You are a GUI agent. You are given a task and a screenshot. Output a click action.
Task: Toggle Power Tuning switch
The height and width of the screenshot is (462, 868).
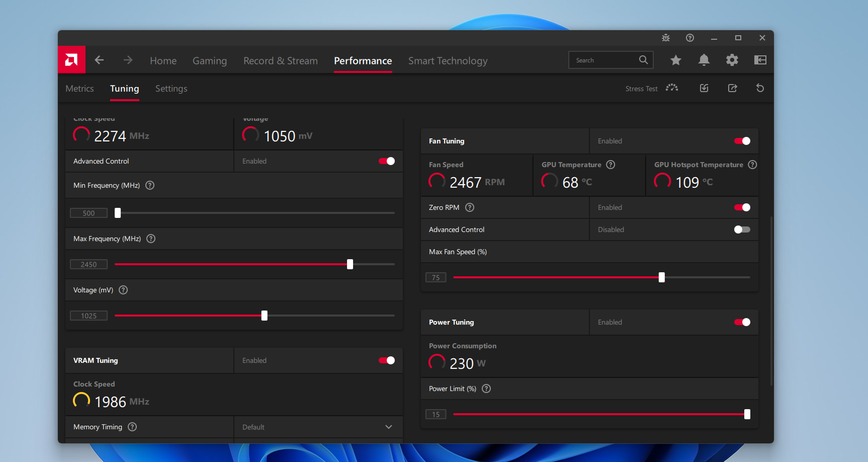pos(742,322)
